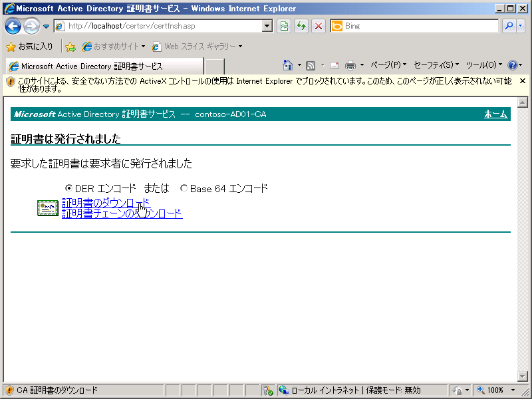532x399 pixels.
Task: Click the Internet Explorer title bar icon
Action: click(x=9, y=8)
